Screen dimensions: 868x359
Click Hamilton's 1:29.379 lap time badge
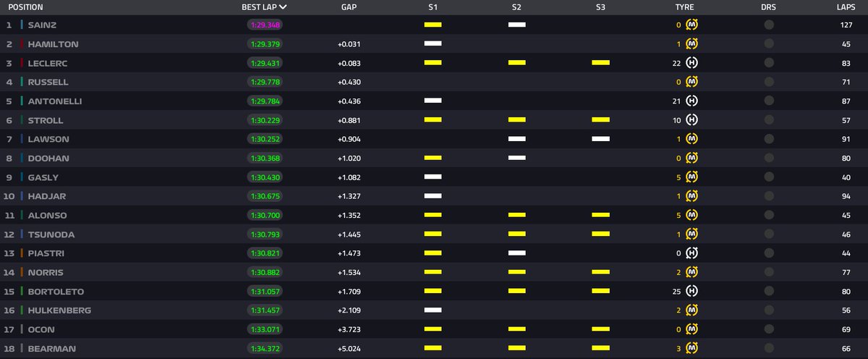pyautogui.click(x=264, y=43)
